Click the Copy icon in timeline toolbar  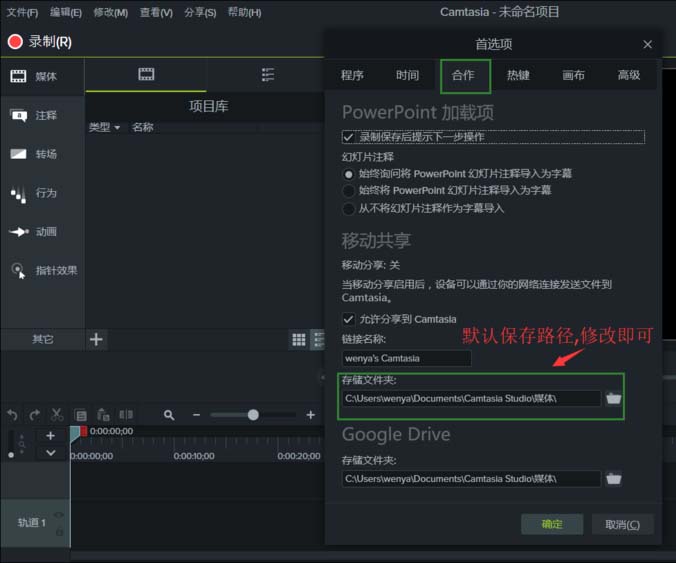[x=81, y=415]
